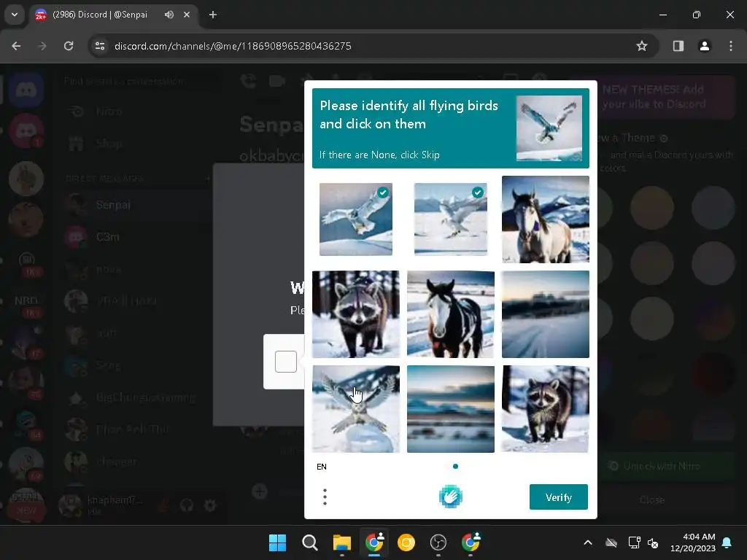Select the blurry snowy road landscape image

[x=546, y=314]
